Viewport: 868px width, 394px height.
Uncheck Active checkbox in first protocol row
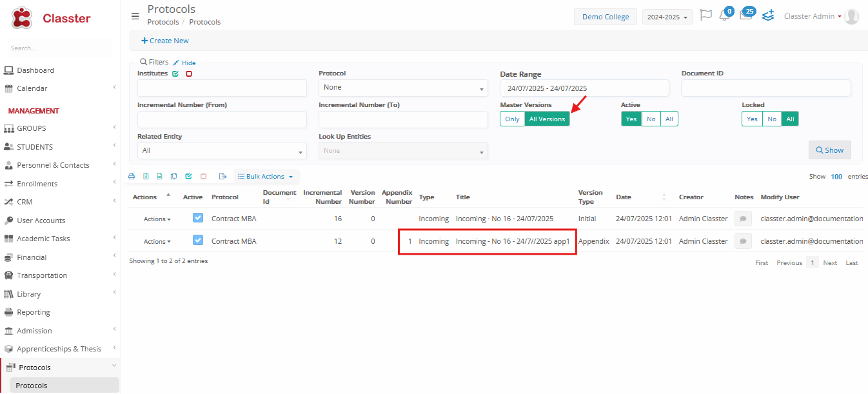point(198,218)
